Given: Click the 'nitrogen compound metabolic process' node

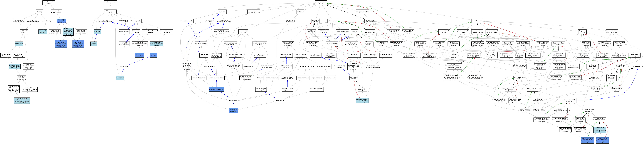Looking at the screenshot, I should coord(492,32).
